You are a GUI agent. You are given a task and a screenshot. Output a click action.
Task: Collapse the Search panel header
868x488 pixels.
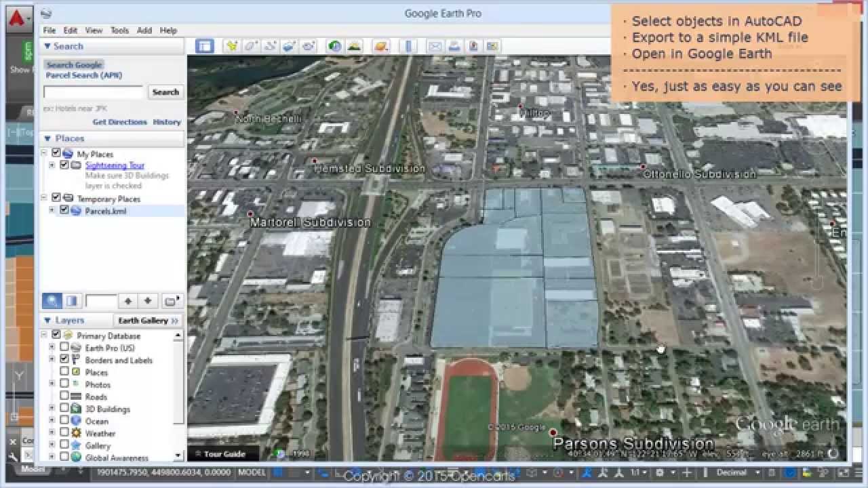pyautogui.click(x=112, y=46)
